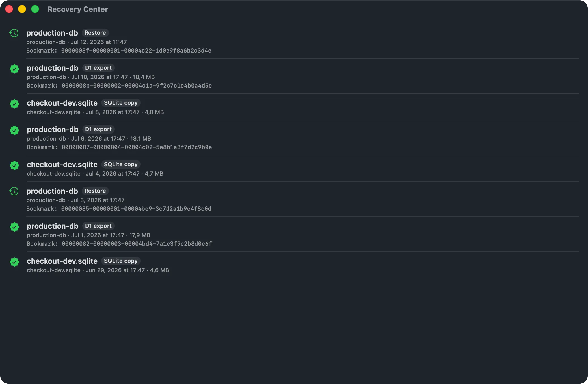Viewport: 588px width, 384px height.
Task: Click the Restore badge on the top entry
Action: pos(95,33)
